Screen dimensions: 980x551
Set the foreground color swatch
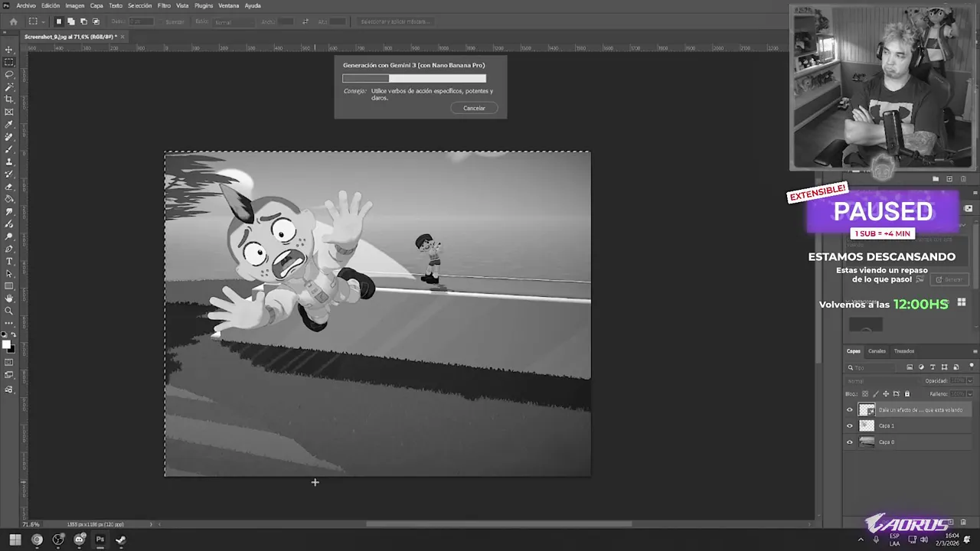6,344
